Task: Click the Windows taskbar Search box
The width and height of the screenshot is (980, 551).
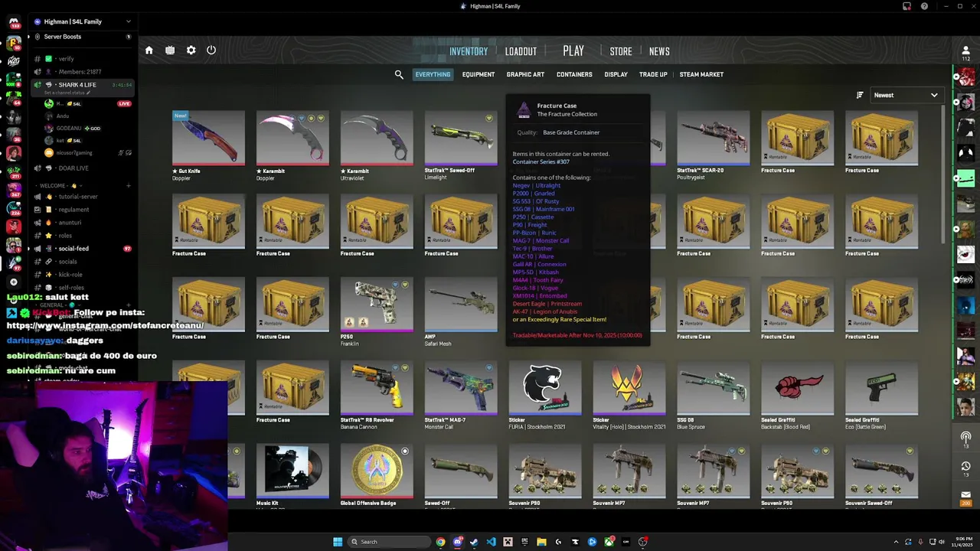Action: (388, 542)
